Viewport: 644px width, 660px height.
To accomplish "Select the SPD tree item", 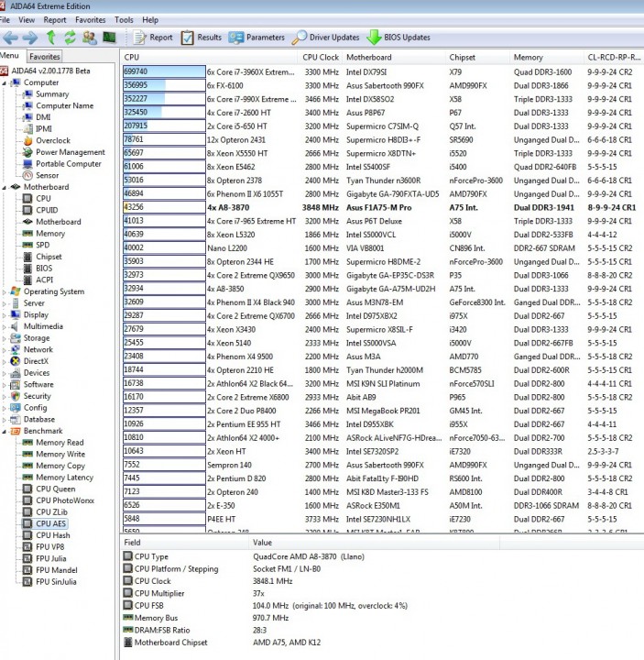I will 42,245.
